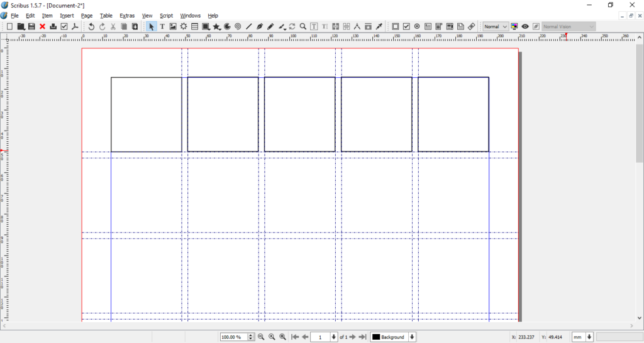
Task: Select the Shape tool
Action: pos(206,26)
